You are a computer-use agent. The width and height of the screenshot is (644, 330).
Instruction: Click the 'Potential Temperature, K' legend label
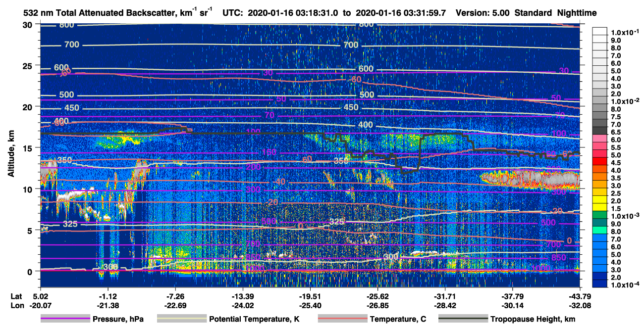coord(254,319)
